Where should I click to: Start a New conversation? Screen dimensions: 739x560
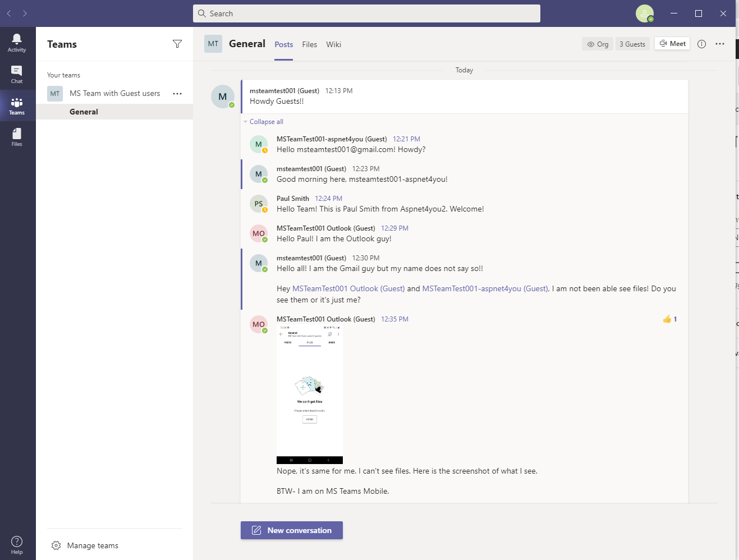click(292, 530)
